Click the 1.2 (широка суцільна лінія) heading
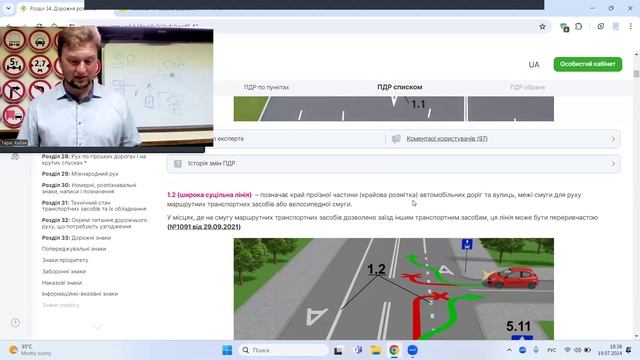640x360 pixels. 209,195
